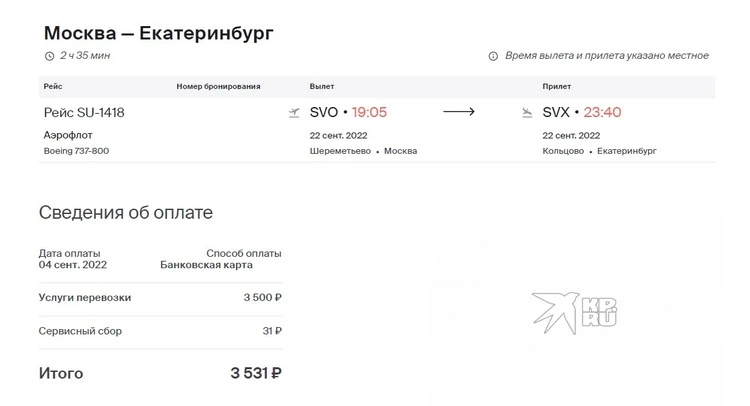Click the Итого total 3 531 ₽

coord(256,373)
